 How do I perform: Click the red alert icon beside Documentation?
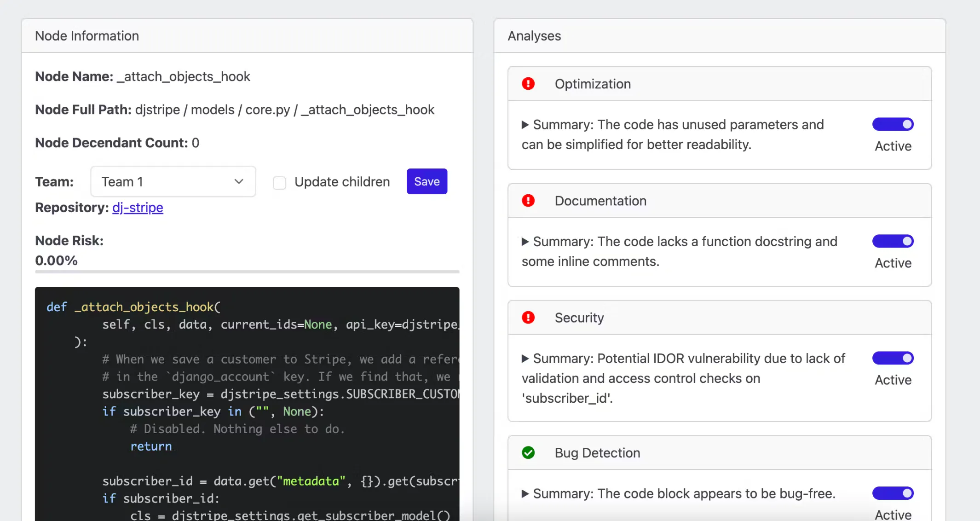528,201
